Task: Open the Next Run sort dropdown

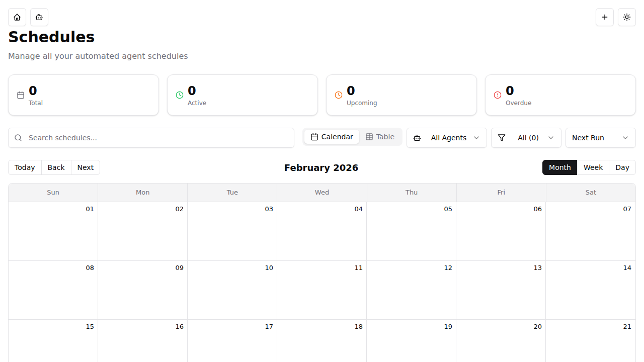Action: pyautogui.click(x=601, y=138)
